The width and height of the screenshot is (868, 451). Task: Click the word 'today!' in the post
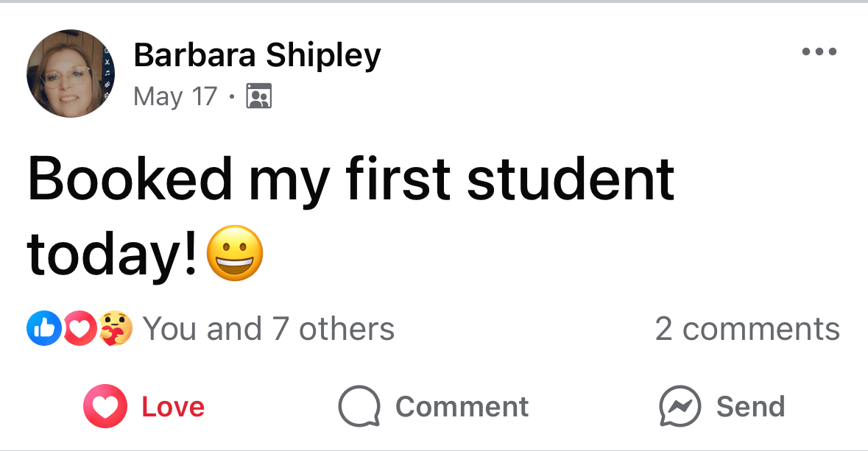113,254
